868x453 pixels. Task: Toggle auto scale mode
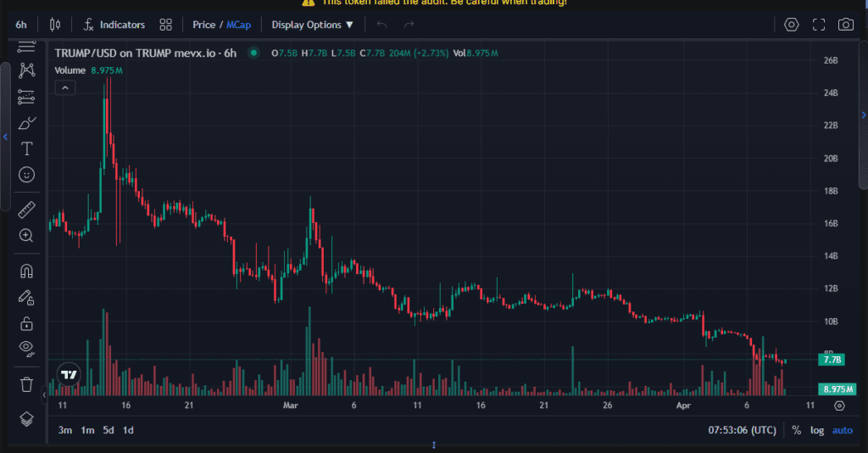tap(842, 430)
